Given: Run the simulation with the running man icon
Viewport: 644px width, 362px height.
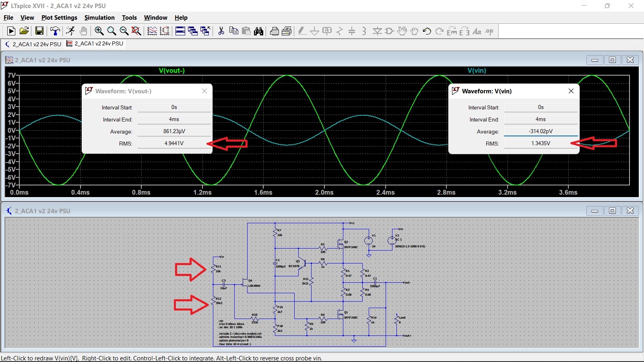Looking at the screenshot, I should click(70, 31).
